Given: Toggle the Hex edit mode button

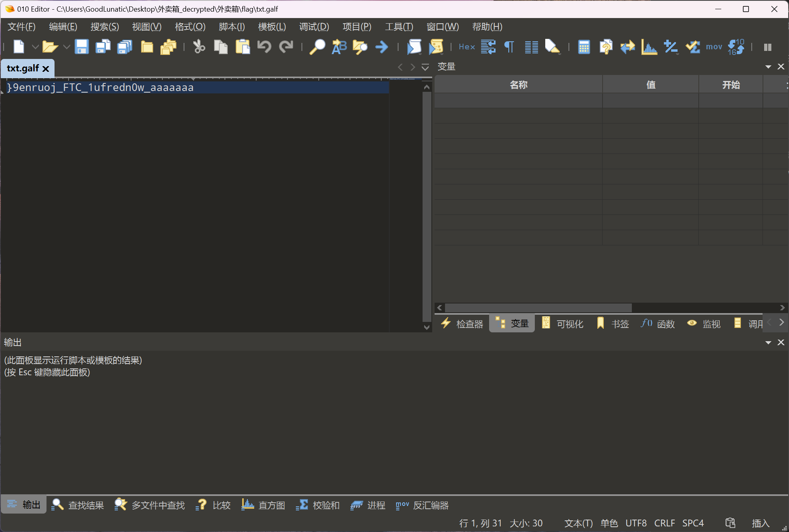Looking at the screenshot, I should (x=467, y=47).
